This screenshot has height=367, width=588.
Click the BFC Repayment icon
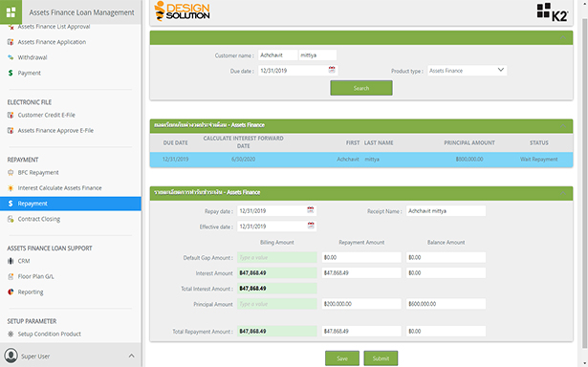pyautogui.click(x=11, y=172)
